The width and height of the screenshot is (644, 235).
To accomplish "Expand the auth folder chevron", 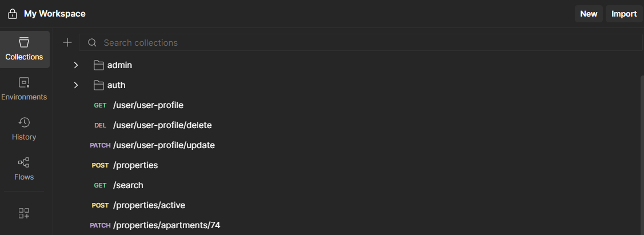I will tap(76, 85).
